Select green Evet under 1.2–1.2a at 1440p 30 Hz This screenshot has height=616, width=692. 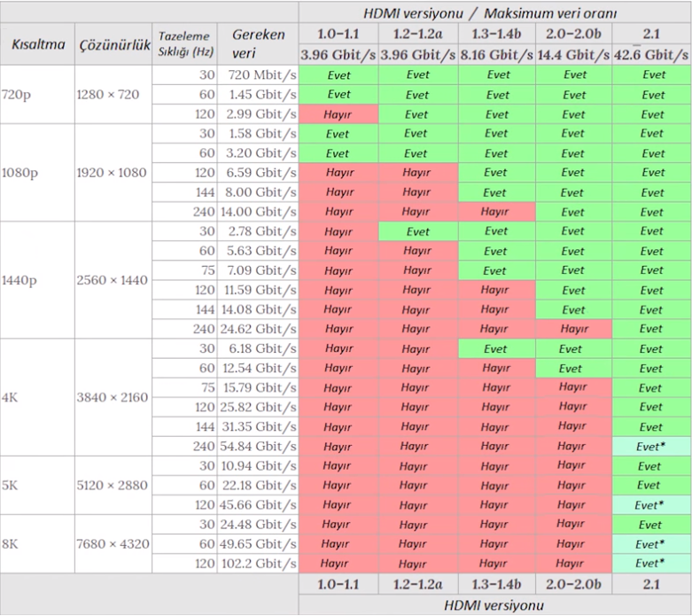click(418, 231)
